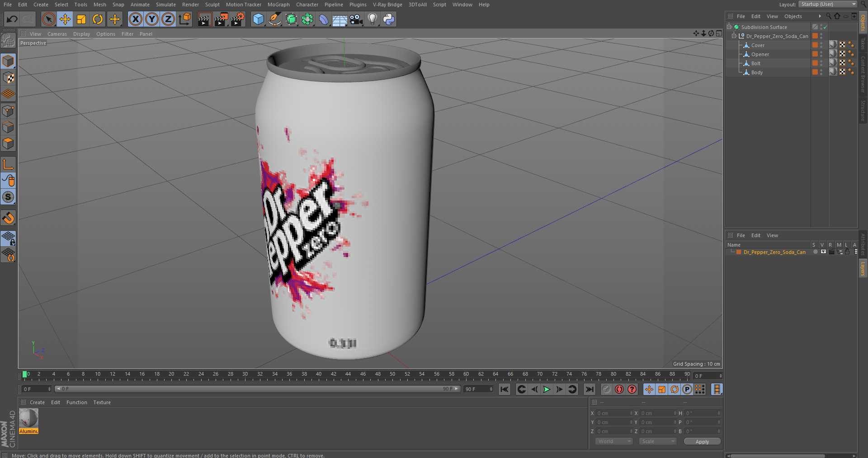Switch to Model mode in left toolbar
The width and height of the screenshot is (868, 458).
(x=8, y=61)
